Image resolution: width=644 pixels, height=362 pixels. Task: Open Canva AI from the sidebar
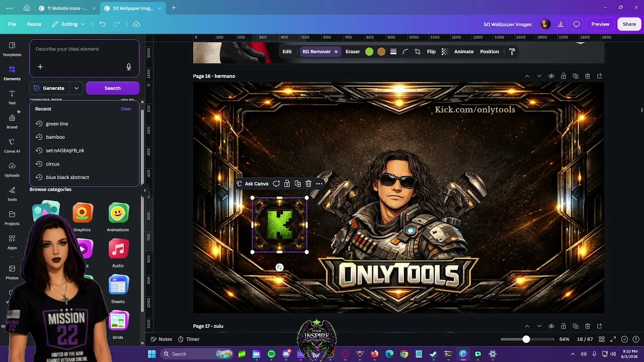click(x=12, y=145)
